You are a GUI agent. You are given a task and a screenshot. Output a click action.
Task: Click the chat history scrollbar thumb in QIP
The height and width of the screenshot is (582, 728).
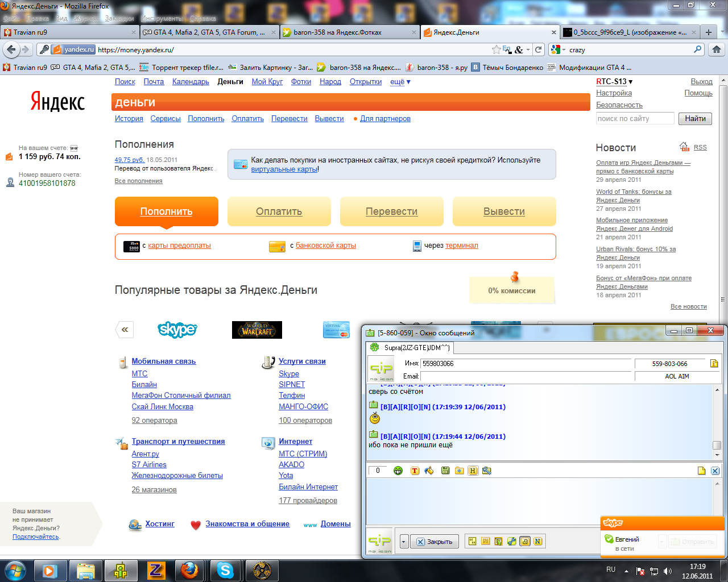tap(717, 446)
